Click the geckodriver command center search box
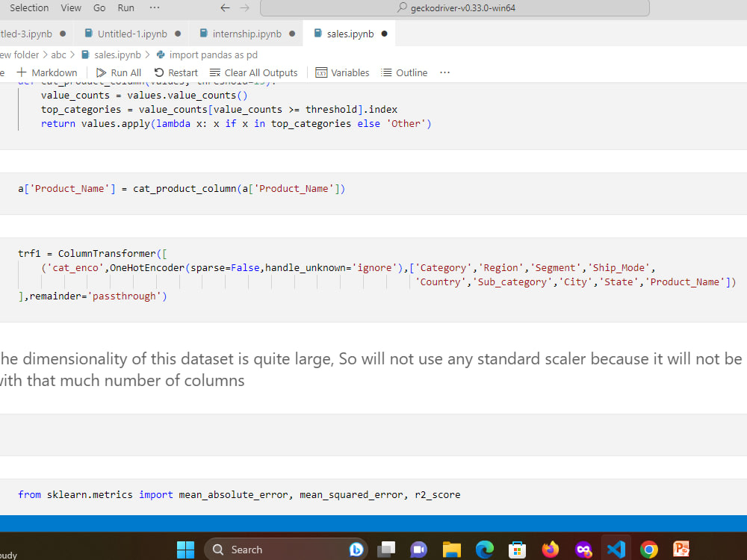747x560 pixels. click(x=455, y=7)
